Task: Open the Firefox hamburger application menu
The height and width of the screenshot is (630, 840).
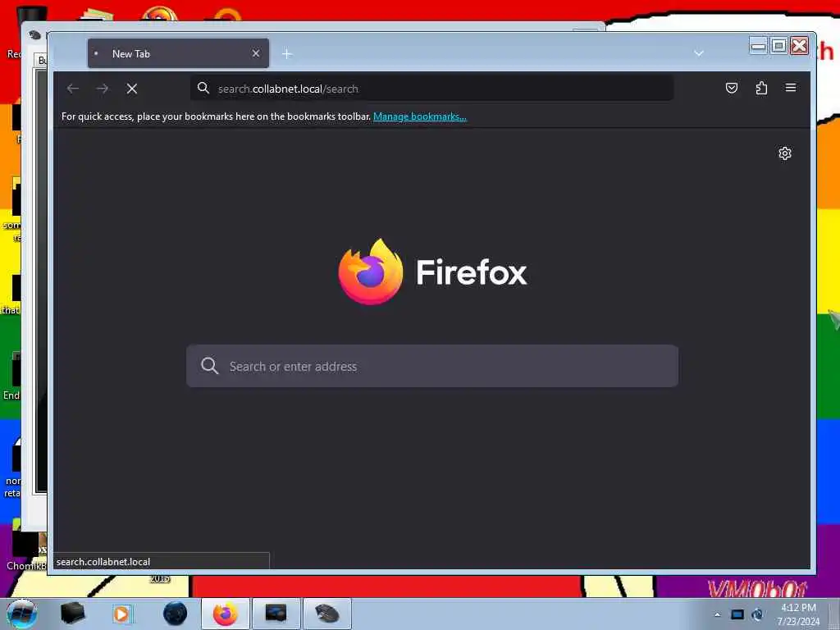Action: point(791,88)
